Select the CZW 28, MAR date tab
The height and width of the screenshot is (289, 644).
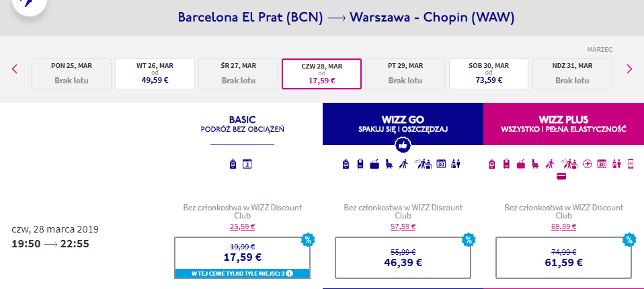pos(321,74)
